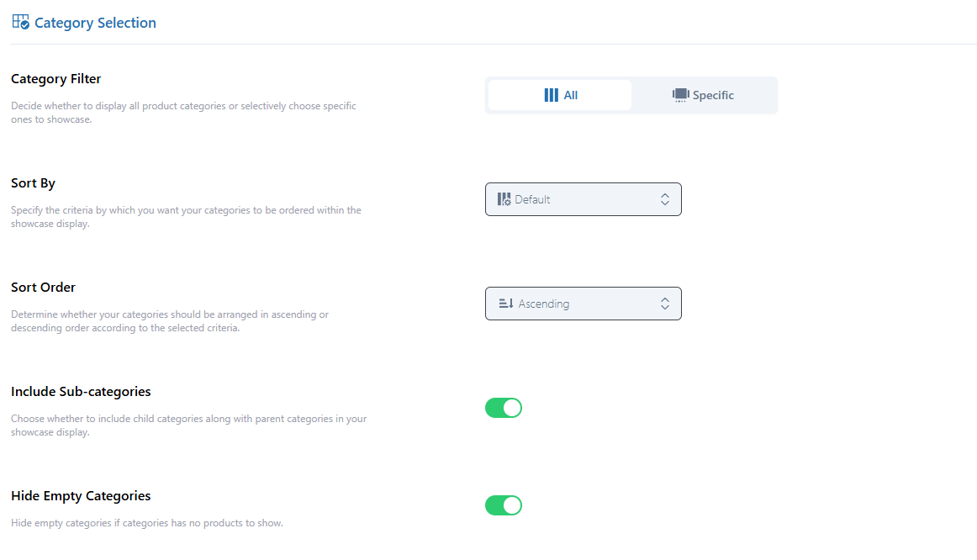Click the Sort By label
The image size is (977, 560).
(33, 183)
